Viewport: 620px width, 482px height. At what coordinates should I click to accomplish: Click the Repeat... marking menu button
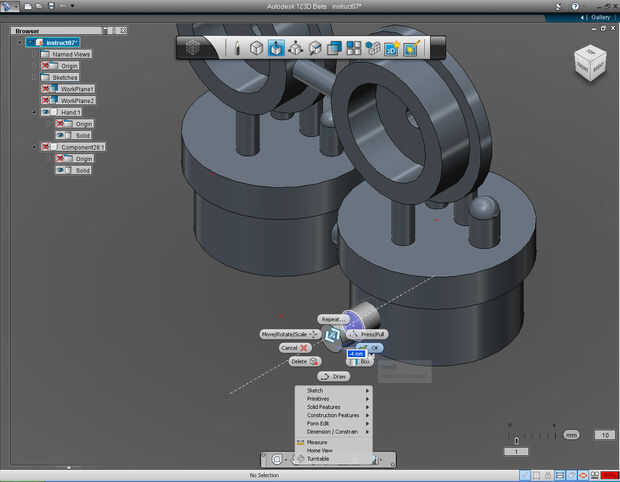click(x=333, y=319)
